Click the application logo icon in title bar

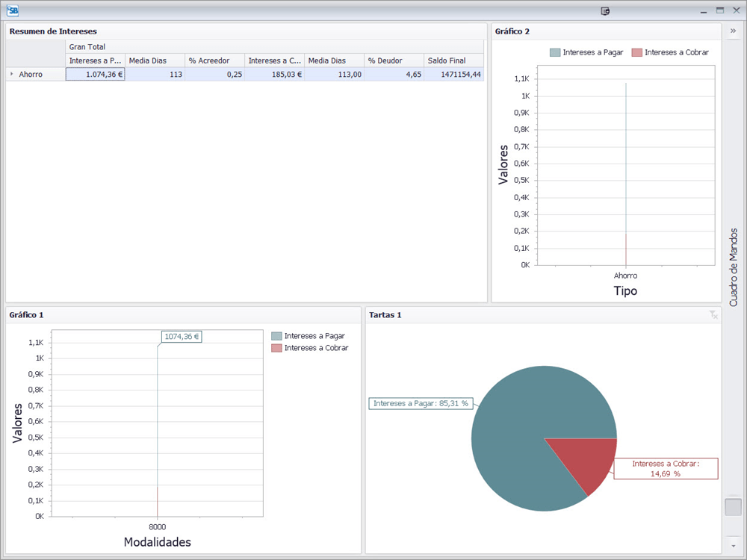[13, 10]
